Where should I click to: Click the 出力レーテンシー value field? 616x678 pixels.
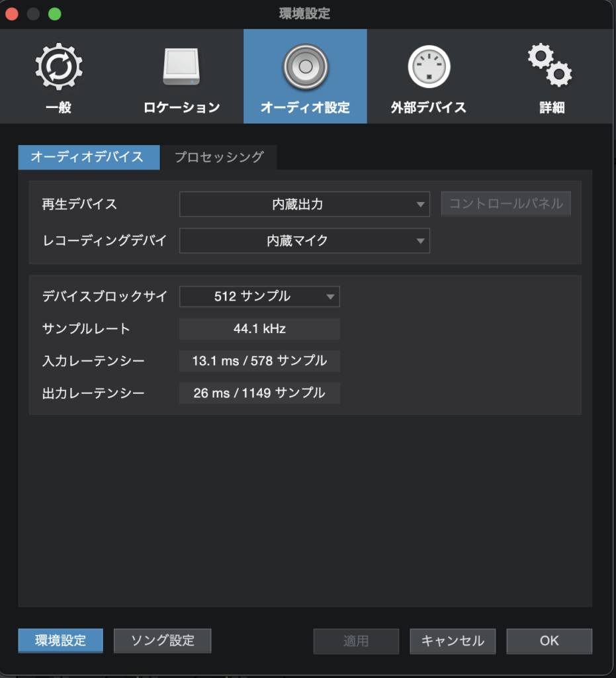259,393
